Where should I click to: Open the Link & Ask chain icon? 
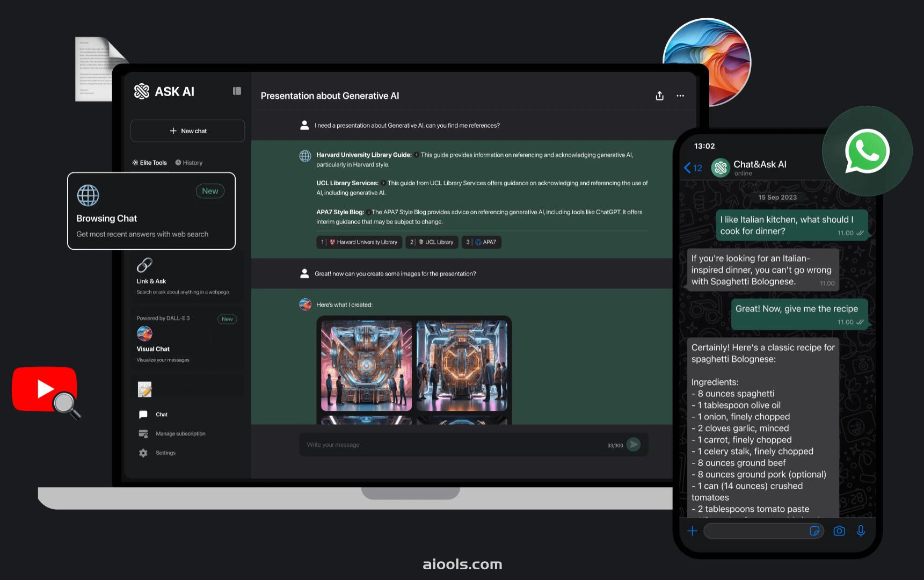[x=144, y=265]
